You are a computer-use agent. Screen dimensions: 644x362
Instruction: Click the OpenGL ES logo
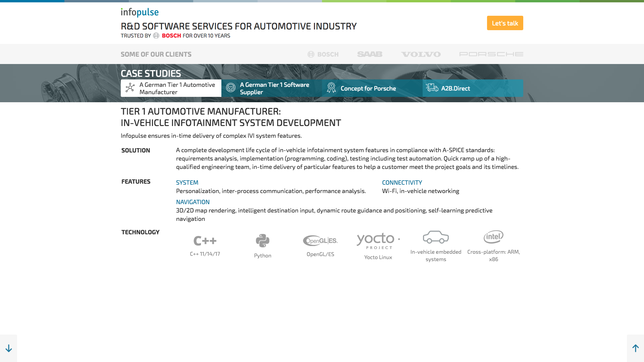pyautogui.click(x=320, y=241)
